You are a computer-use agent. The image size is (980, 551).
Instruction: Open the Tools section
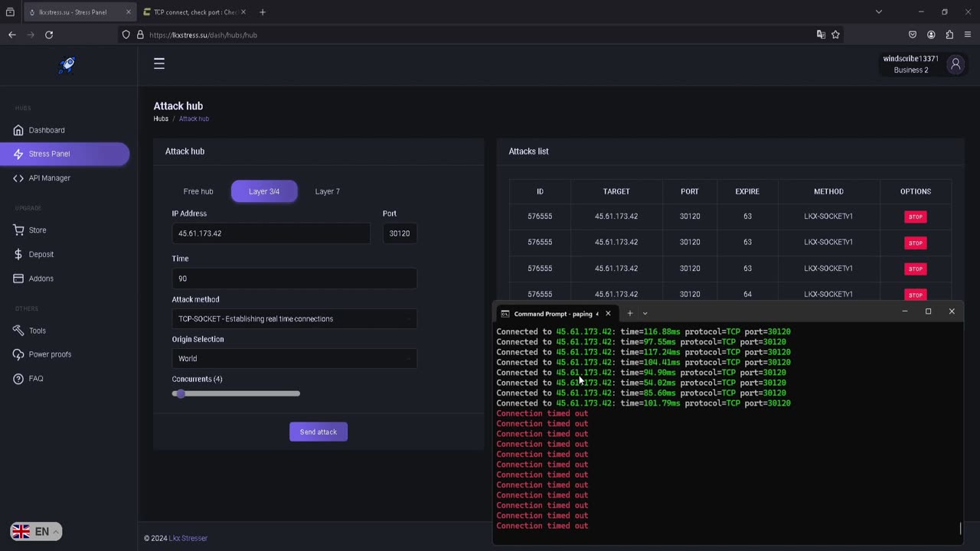coord(37,331)
